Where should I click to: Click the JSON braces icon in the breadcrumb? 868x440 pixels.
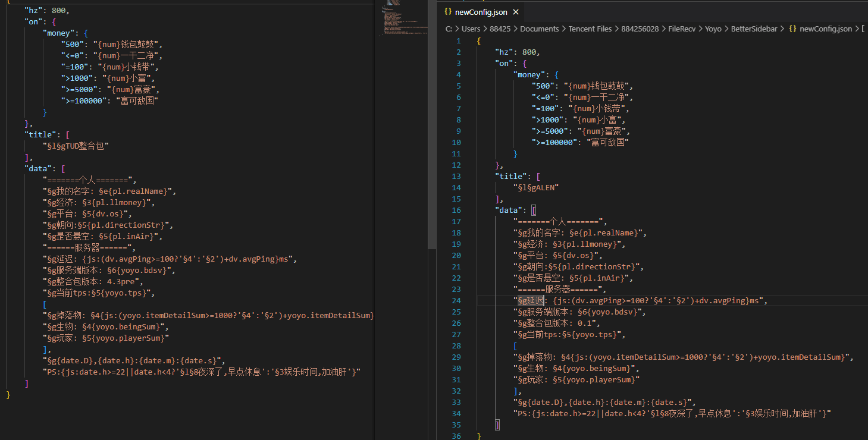792,29
